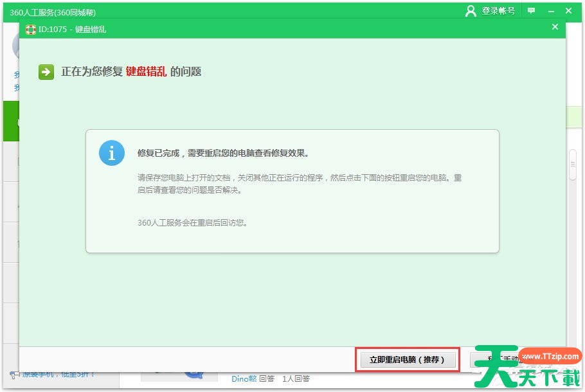Click the lifebuoy icon next to ID:1075
This screenshot has width=585, height=392.
click(30, 30)
